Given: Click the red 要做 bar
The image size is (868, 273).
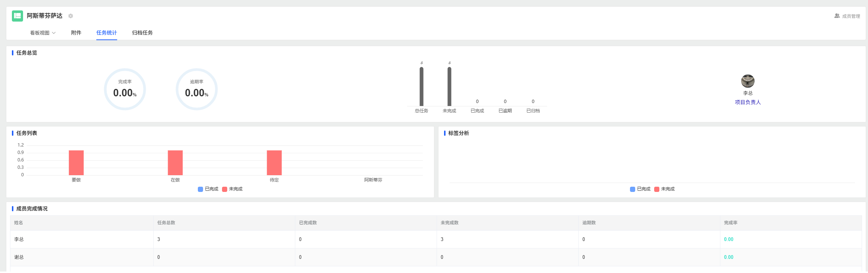Looking at the screenshot, I should click(76, 163).
